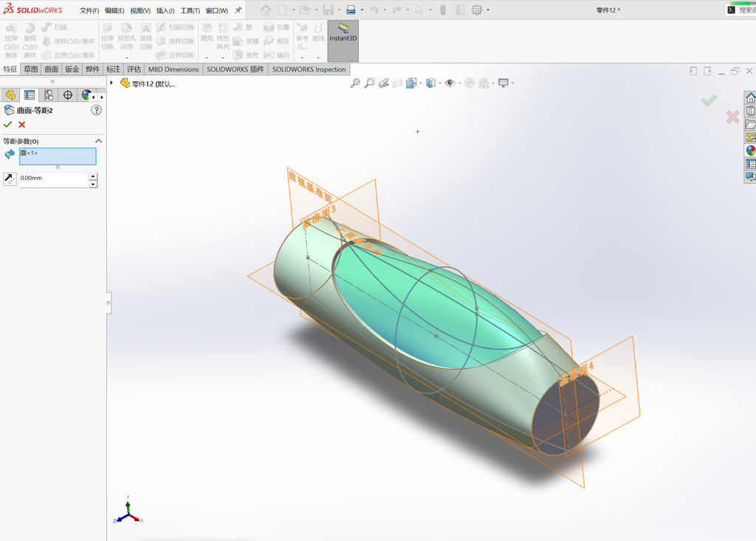The width and height of the screenshot is (756, 541).
Task: Open the 文件(F) menu
Action: click(89, 10)
